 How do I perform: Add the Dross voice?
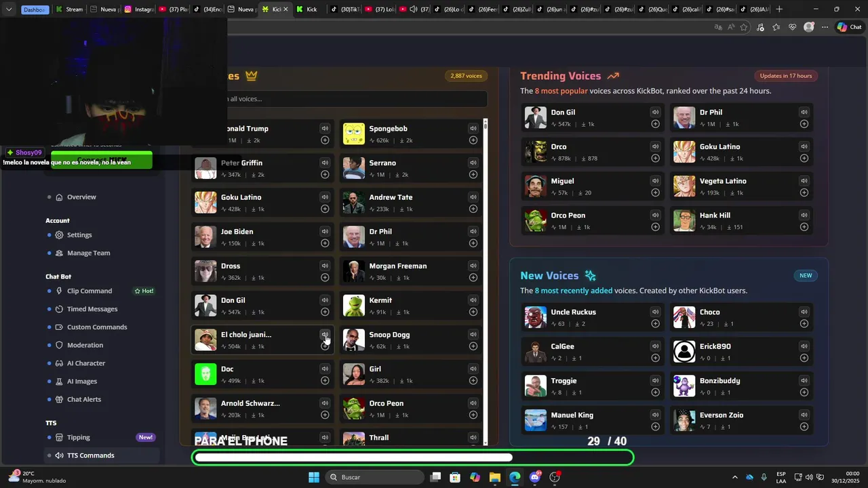point(325,277)
